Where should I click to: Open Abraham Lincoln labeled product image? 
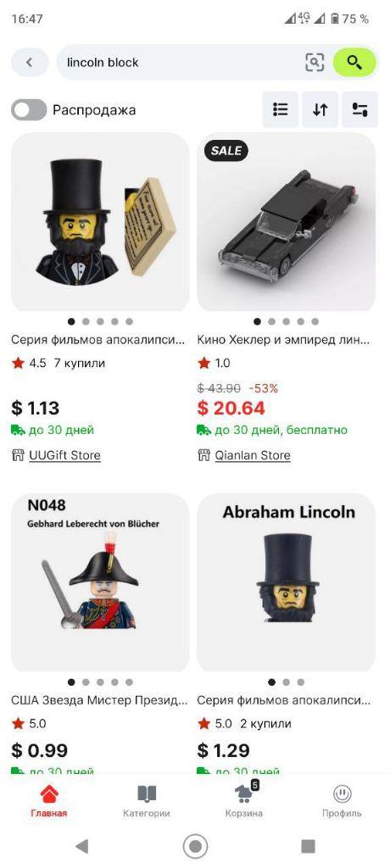coord(287,582)
